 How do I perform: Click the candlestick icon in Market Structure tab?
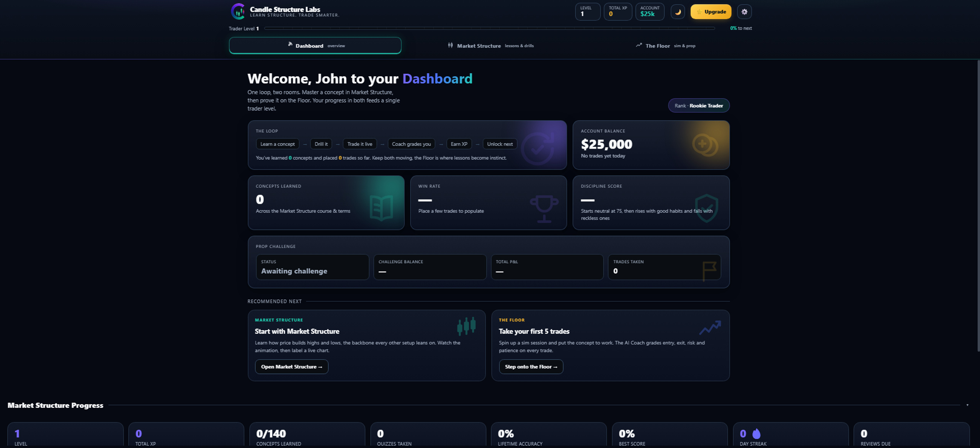pyautogui.click(x=451, y=45)
